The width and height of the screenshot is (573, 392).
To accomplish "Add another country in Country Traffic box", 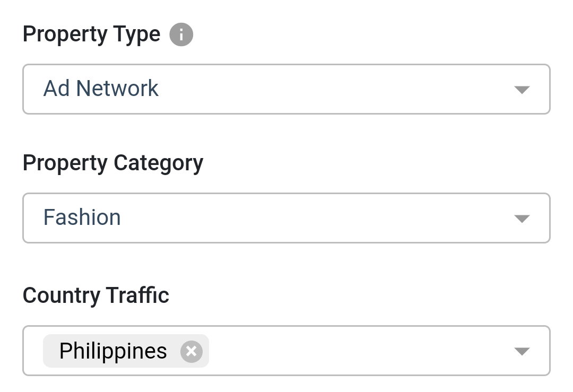I will 358,351.
